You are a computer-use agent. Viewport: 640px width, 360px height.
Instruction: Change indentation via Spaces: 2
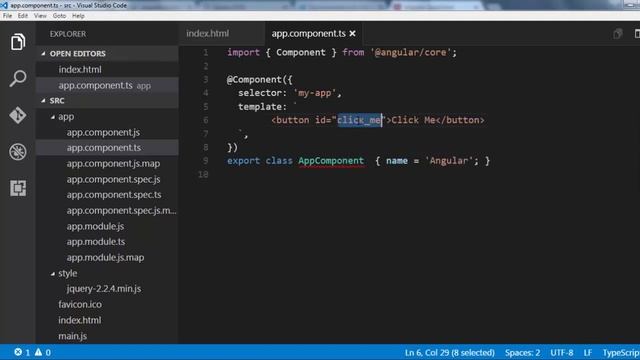(x=522, y=352)
